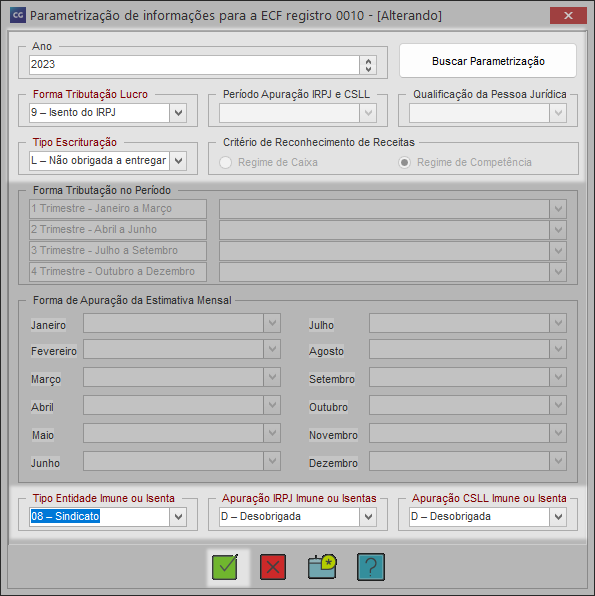Open Setembro estimativa mensal dropdown
The image size is (595, 596).
pos(558,377)
